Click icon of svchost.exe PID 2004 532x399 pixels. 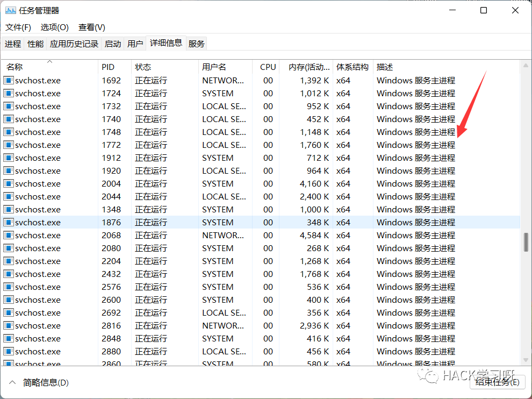tap(9, 184)
